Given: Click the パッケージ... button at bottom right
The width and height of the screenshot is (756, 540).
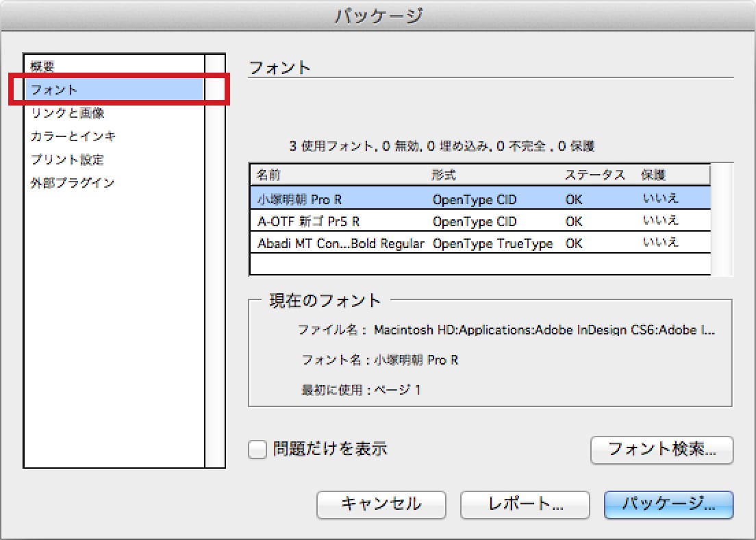Looking at the screenshot, I should pyautogui.click(x=668, y=505).
